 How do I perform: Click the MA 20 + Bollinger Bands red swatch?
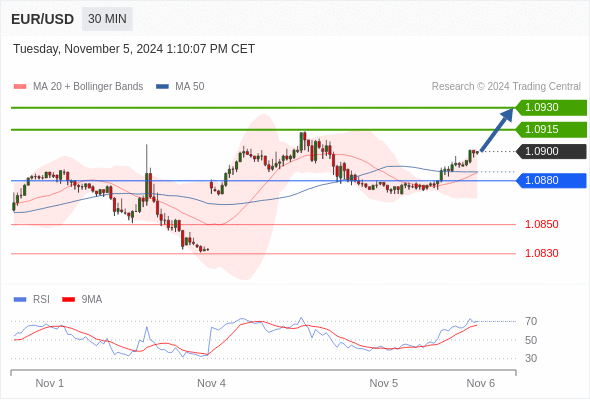pos(20,87)
